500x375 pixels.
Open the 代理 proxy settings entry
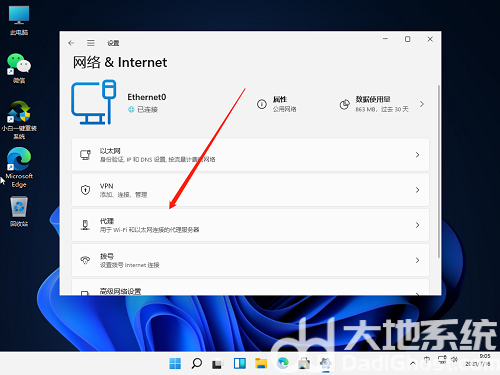(250, 225)
